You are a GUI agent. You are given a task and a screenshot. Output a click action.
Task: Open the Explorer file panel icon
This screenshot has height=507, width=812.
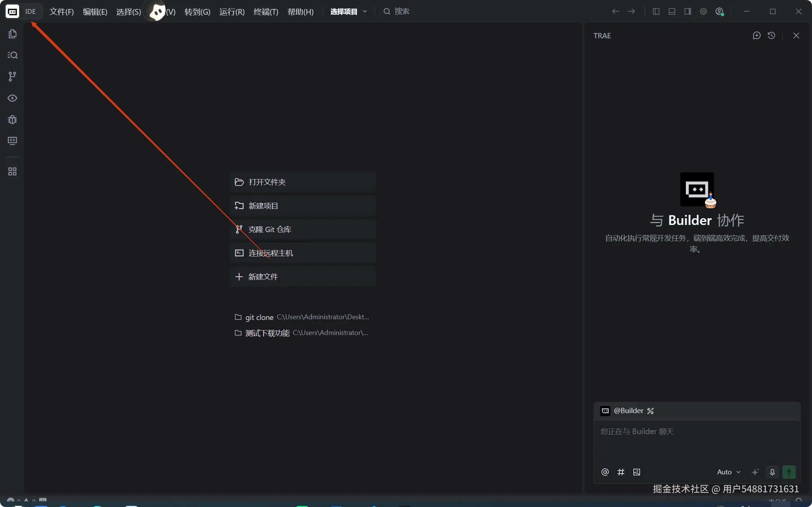pos(12,34)
